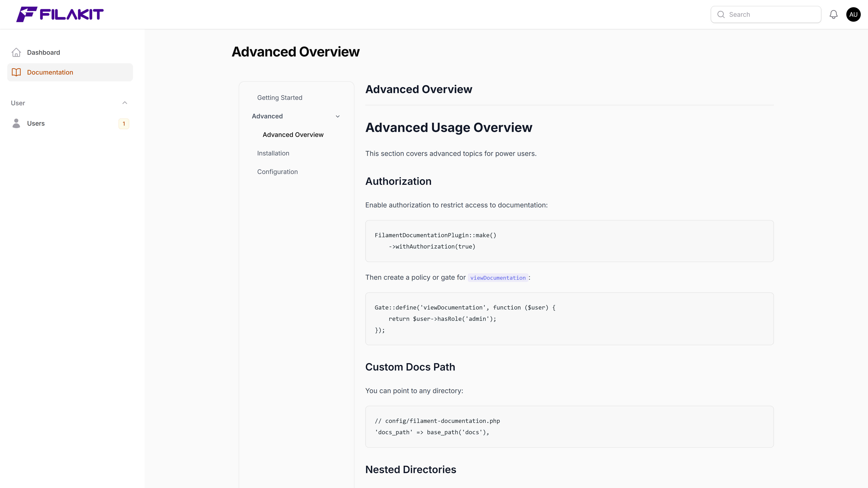868x488 pixels.
Task: Click the Gate::define code line
Action: pyautogui.click(x=465, y=307)
